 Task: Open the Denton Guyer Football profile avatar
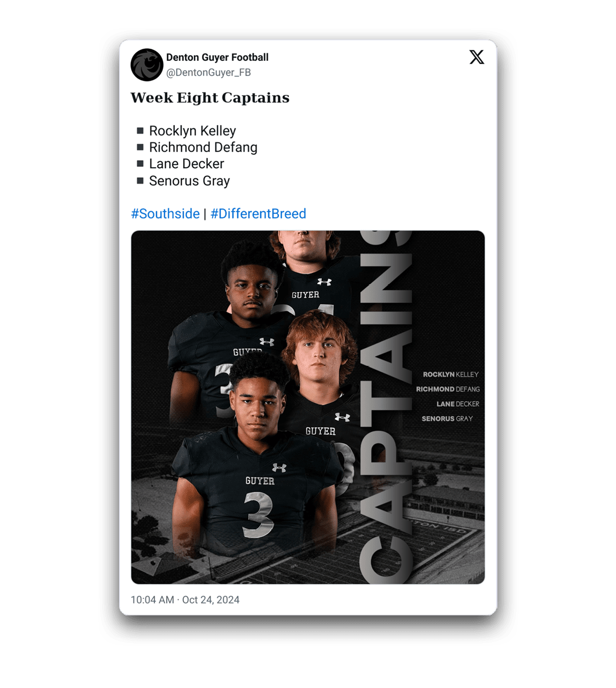[x=147, y=65]
